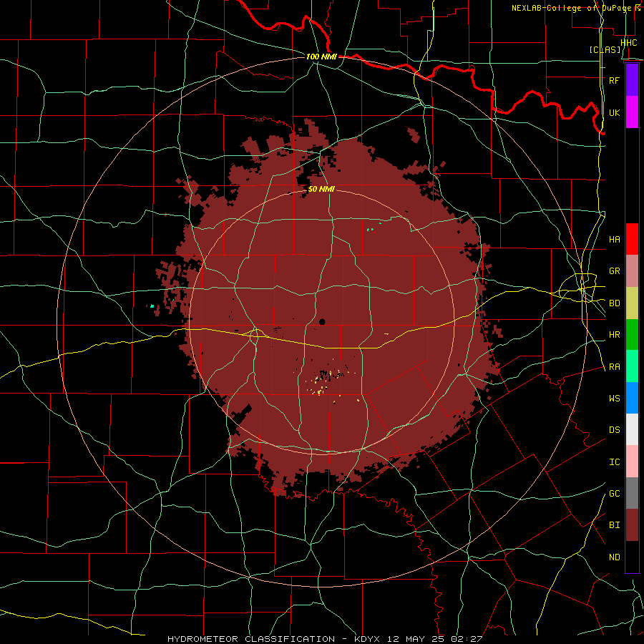Click the UK magenta legend swatch

632,112
